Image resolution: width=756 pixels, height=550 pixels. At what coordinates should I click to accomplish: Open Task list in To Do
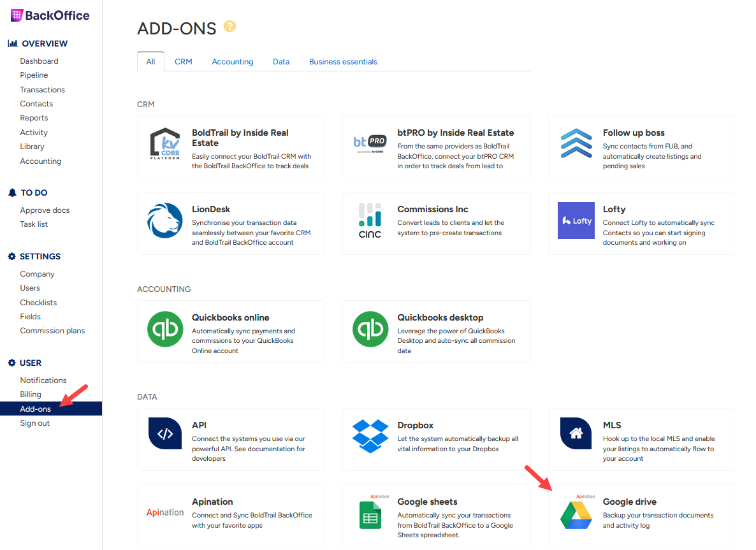pyautogui.click(x=34, y=224)
